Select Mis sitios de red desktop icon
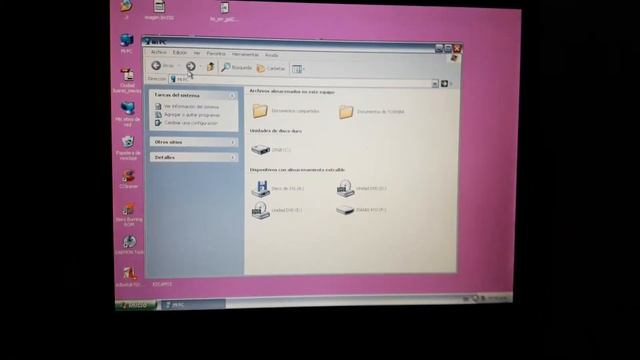This screenshot has width=640, height=360. [x=127, y=114]
